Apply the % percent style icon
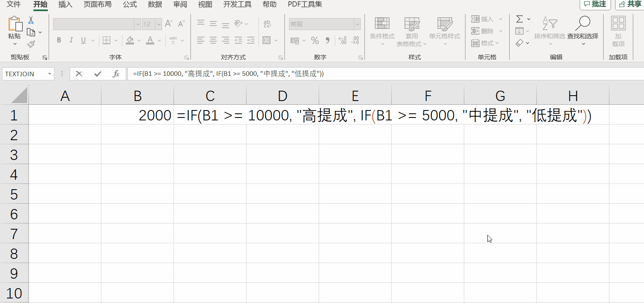 pos(315,40)
